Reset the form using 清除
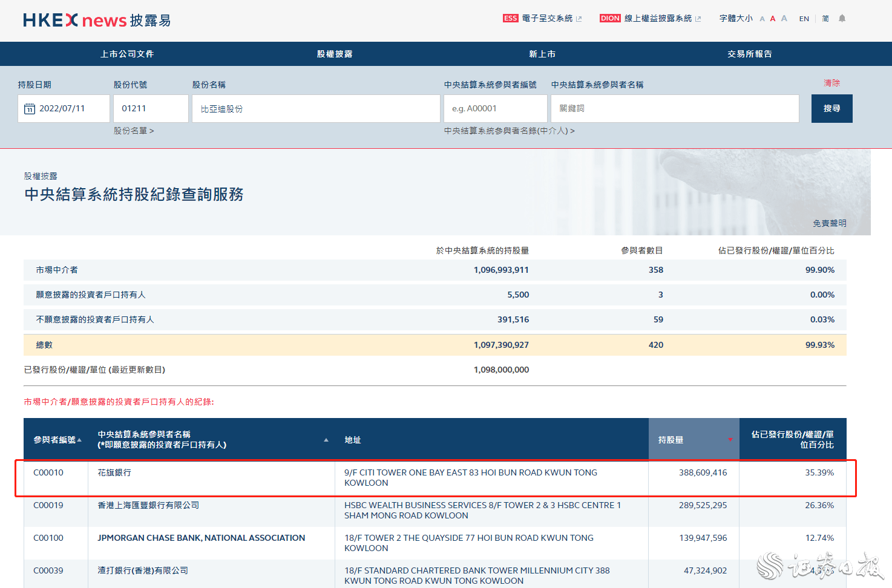This screenshot has width=892, height=588. coord(832,83)
